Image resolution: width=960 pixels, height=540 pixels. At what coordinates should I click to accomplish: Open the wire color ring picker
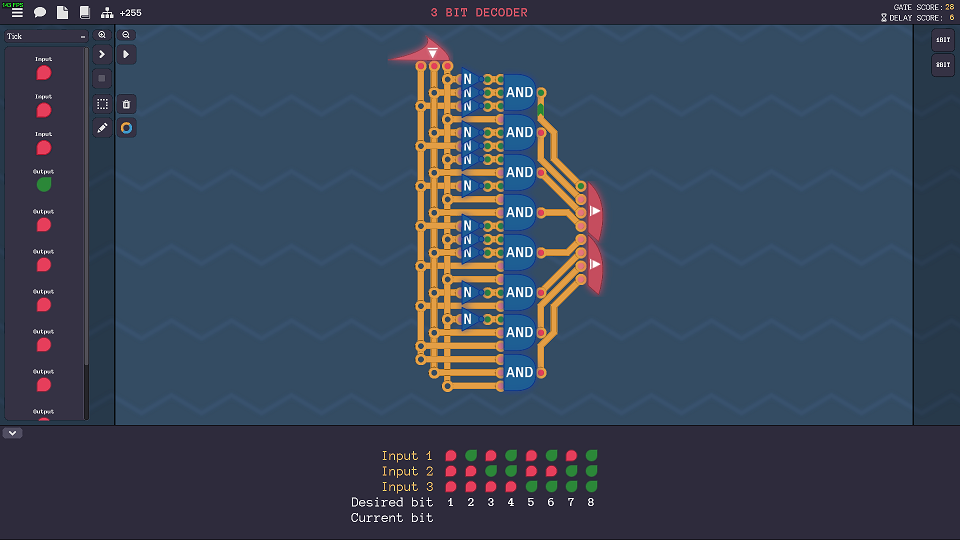click(126, 128)
